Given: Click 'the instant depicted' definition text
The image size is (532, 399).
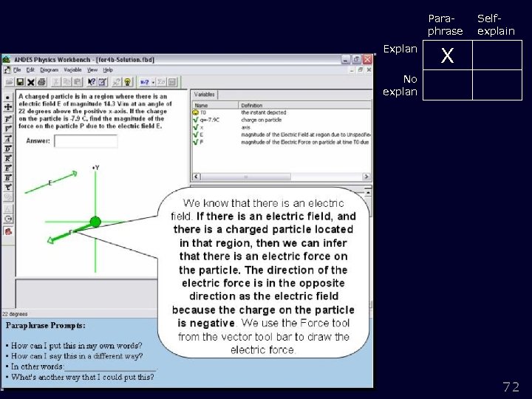Looking at the screenshot, I should point(264,112).
